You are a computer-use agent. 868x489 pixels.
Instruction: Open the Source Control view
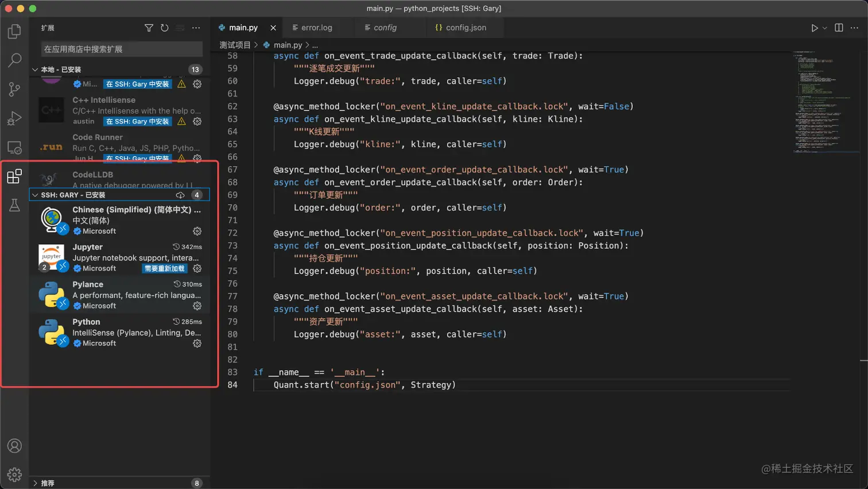pyautogui.click(x=14, y=89)
